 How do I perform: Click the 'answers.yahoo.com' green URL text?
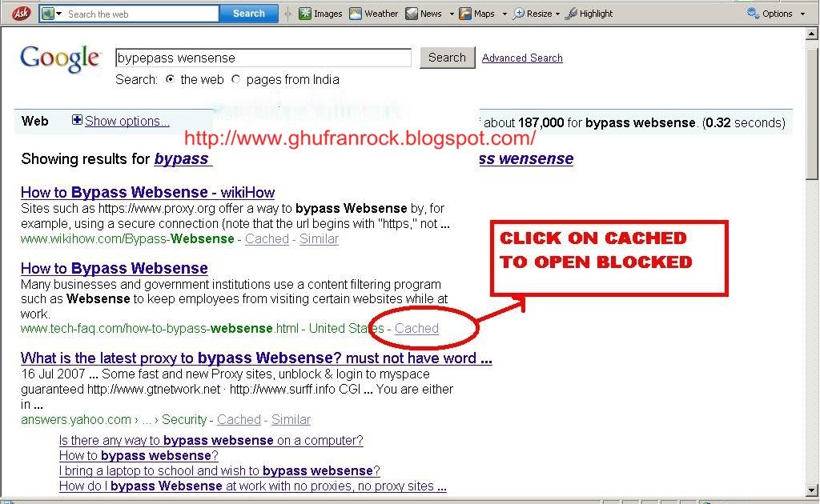point(76,419)
